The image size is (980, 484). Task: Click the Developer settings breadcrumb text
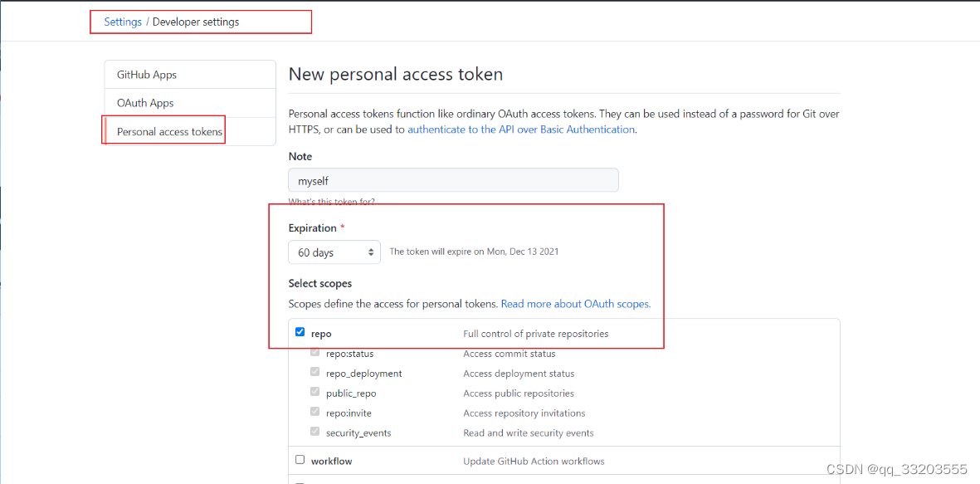click(196, 22)
